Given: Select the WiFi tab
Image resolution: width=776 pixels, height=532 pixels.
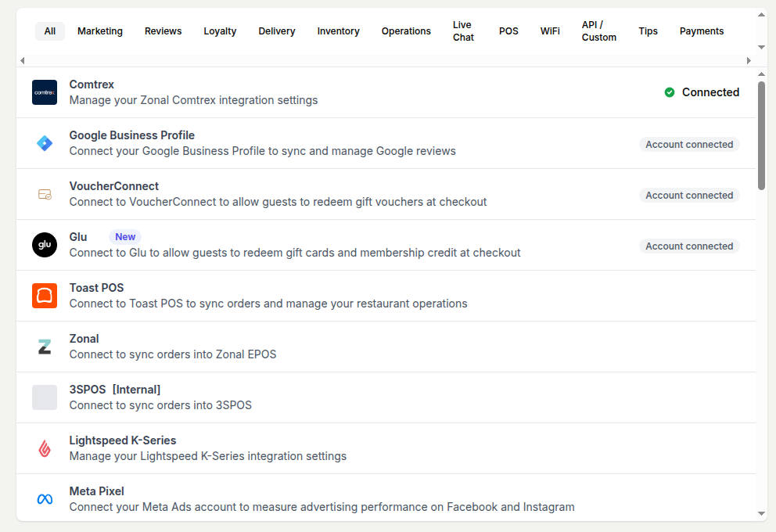Looking at the screenshot, I should 551,31.
